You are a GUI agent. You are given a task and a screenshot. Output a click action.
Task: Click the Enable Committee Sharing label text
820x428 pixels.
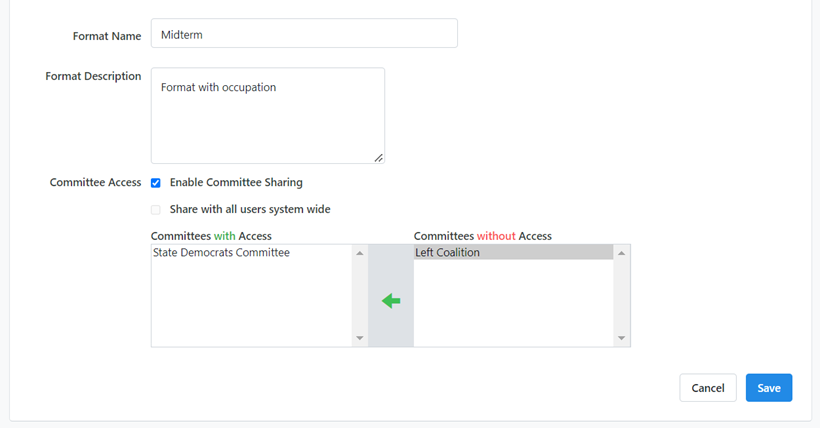[x=236, y=183]
